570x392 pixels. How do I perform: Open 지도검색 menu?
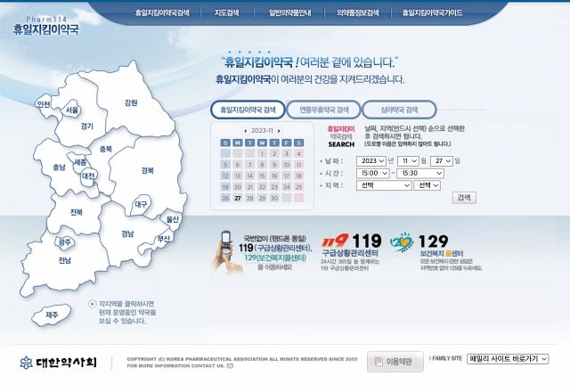click(227, 13)
